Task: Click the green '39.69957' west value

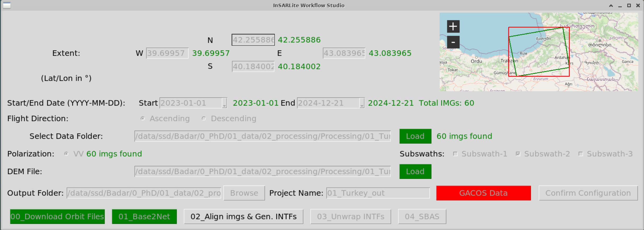Action: tap(211, 53)
